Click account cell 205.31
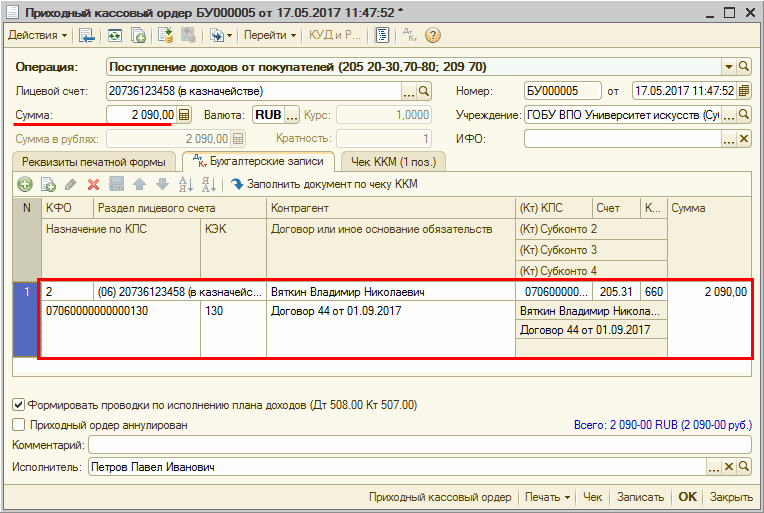Screen dimensions: 764x513 pos(616,292)
